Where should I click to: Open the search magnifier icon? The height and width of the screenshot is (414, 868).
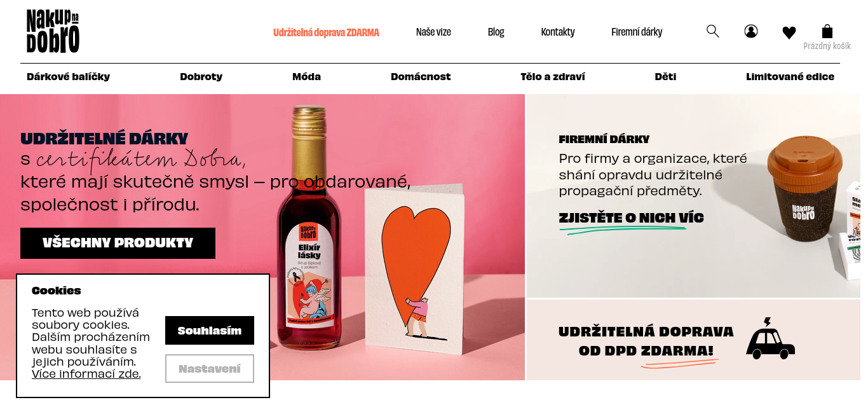[712, 31]
